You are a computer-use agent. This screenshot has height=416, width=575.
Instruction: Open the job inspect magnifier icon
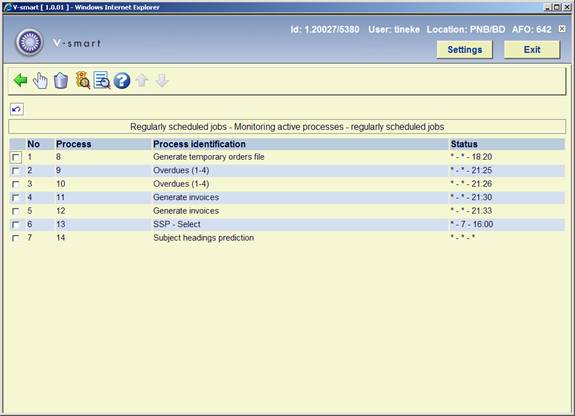click(83, 80)
